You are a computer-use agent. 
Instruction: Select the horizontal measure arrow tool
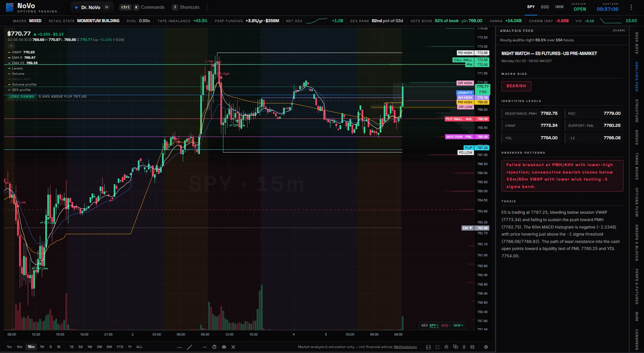(x=205, y=347)
